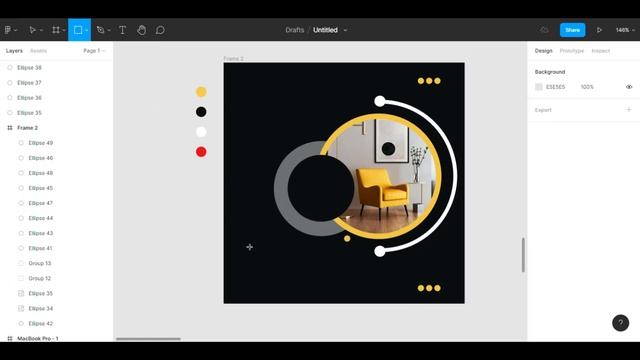Select the Comment tool

coord(160,30)
